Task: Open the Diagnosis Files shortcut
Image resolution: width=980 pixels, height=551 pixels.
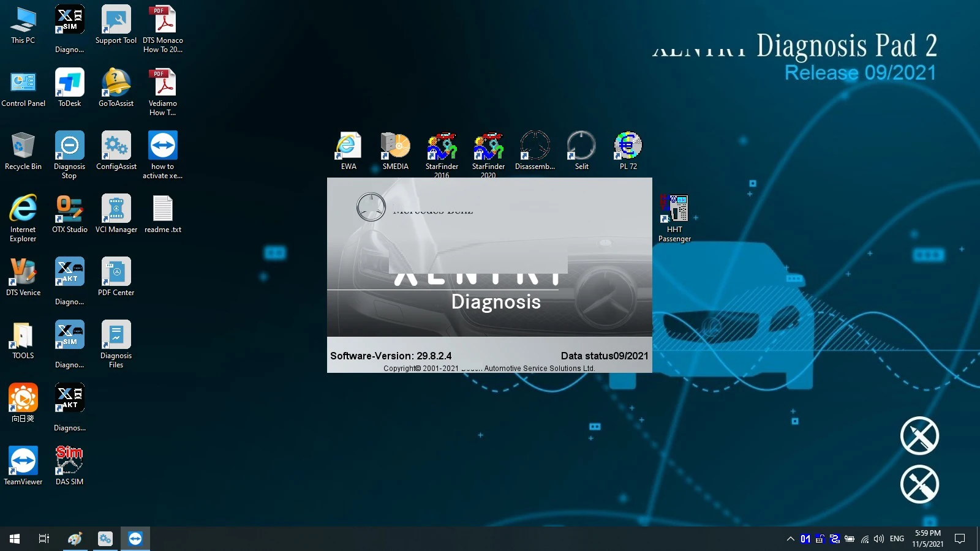Action: [116, 343]
